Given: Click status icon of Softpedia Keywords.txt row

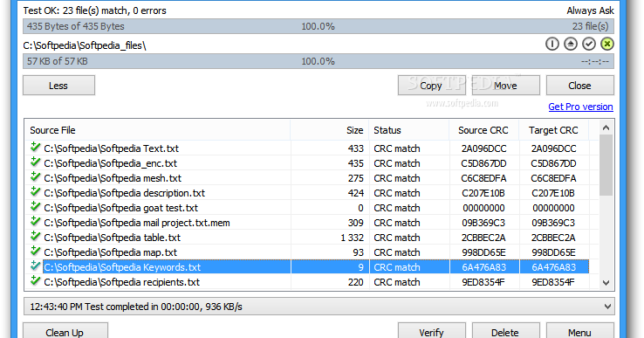Looking at the screenshot, I should (35, 266).
